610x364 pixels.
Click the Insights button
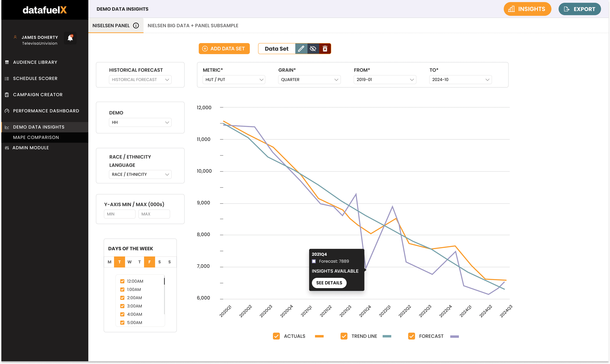pyautogui.click(x=528, y=9)
